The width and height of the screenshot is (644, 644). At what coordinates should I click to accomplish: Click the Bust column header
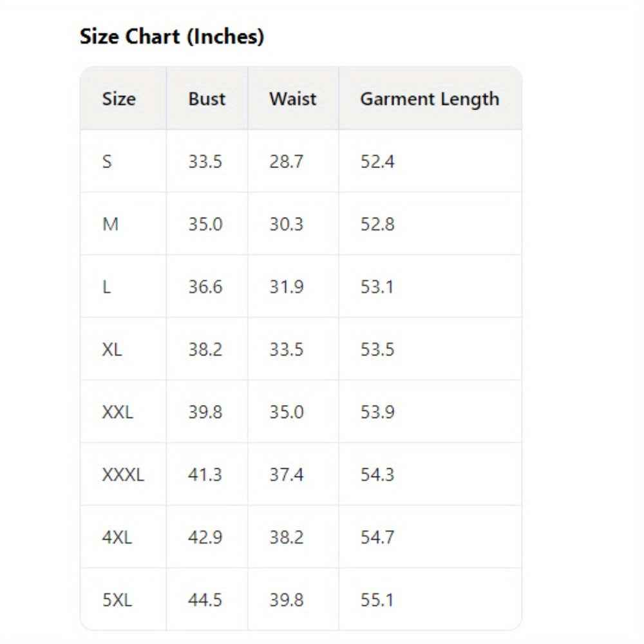[x=207, y=99]
